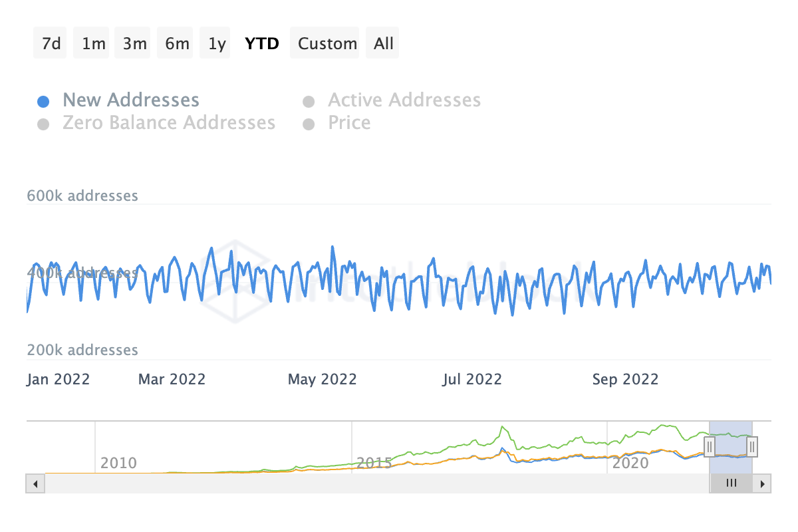Show All time data
The image size is (798, 532).
[384, 43]
